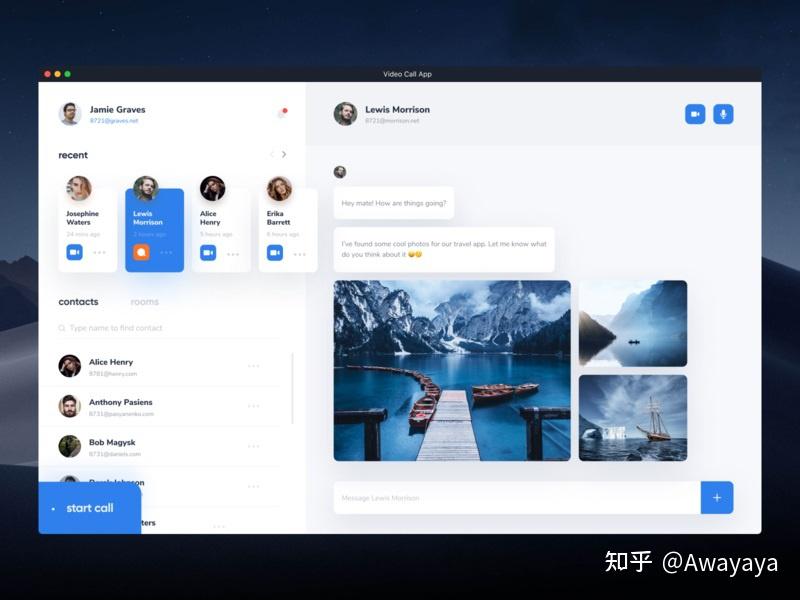Click Alice Henry avatar in recent cards
Screen dimensions: 800x600
[213, 188]
